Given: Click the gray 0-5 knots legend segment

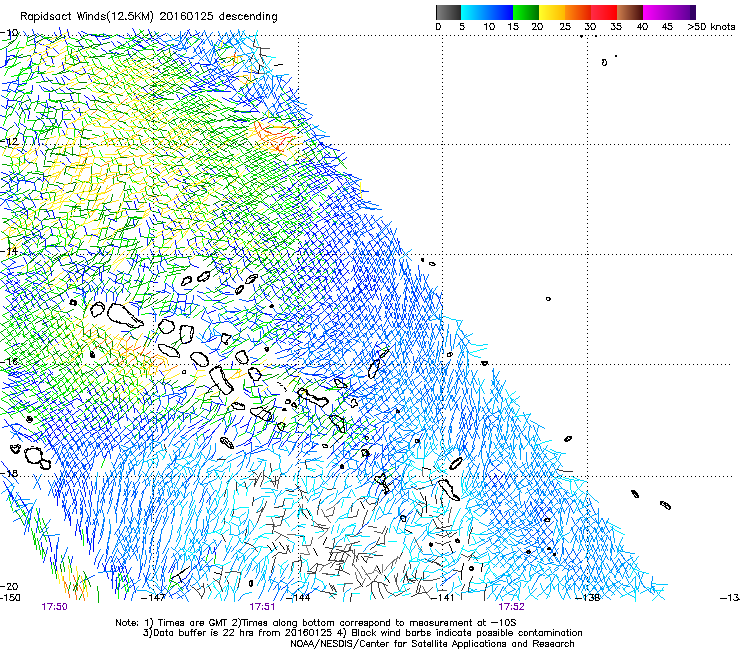Looking at the screenshot, I should coord(448,12).
